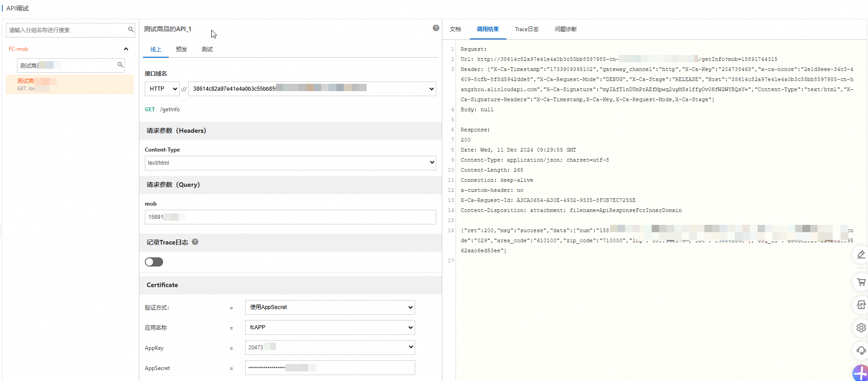Open the Content-Type text/html dropdown

pos(291,163)
